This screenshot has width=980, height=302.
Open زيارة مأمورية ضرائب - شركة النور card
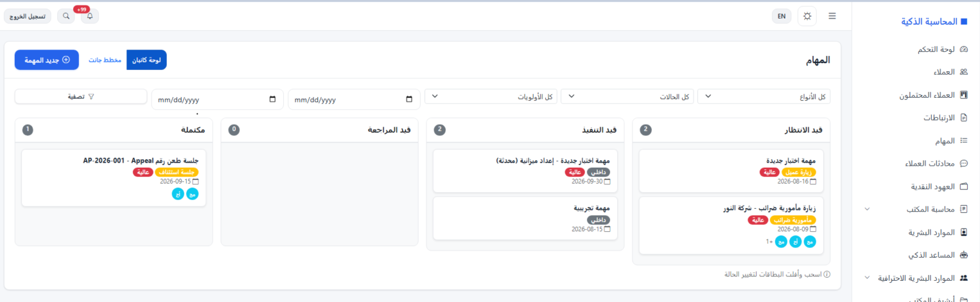[731, 225]
